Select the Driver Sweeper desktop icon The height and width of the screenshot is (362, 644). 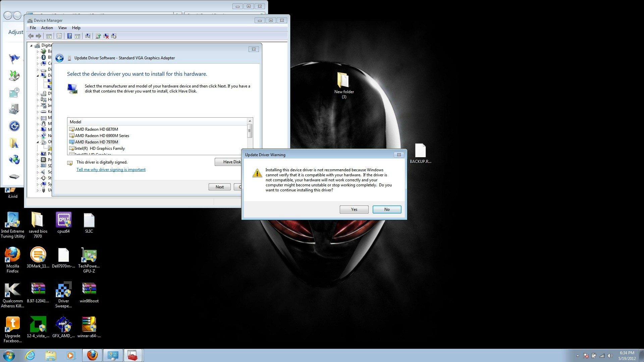(63, 295)
